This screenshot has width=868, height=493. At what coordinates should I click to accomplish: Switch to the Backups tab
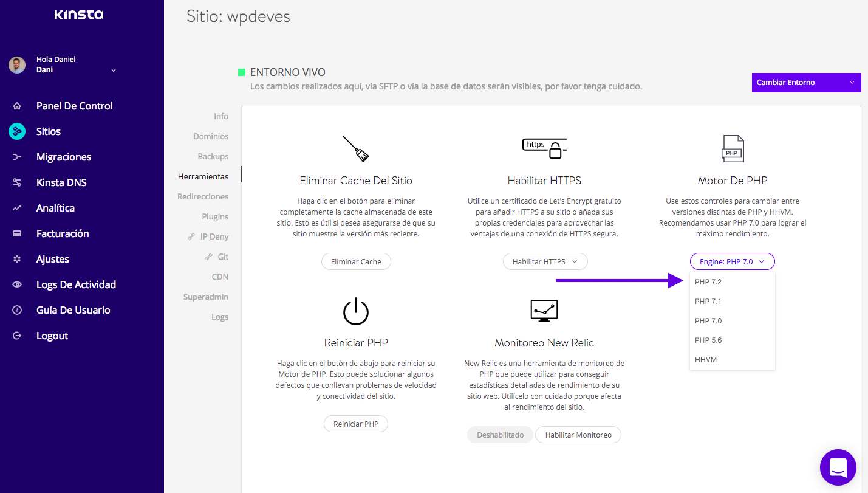click(213, 156)
